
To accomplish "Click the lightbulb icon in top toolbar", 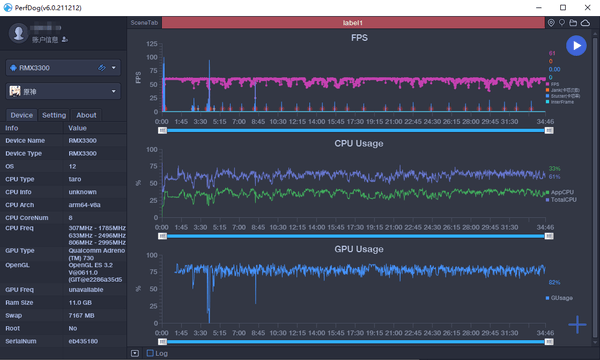I will coord(562,23).
